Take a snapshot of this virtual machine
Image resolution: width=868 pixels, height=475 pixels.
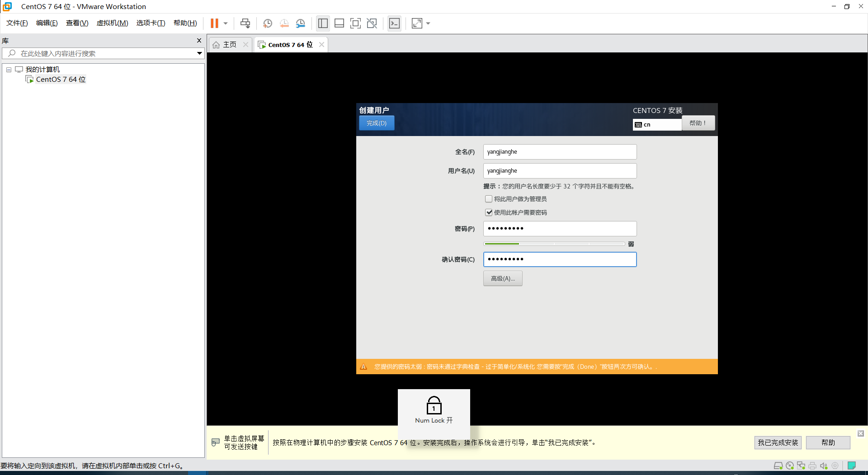(268, 23)
